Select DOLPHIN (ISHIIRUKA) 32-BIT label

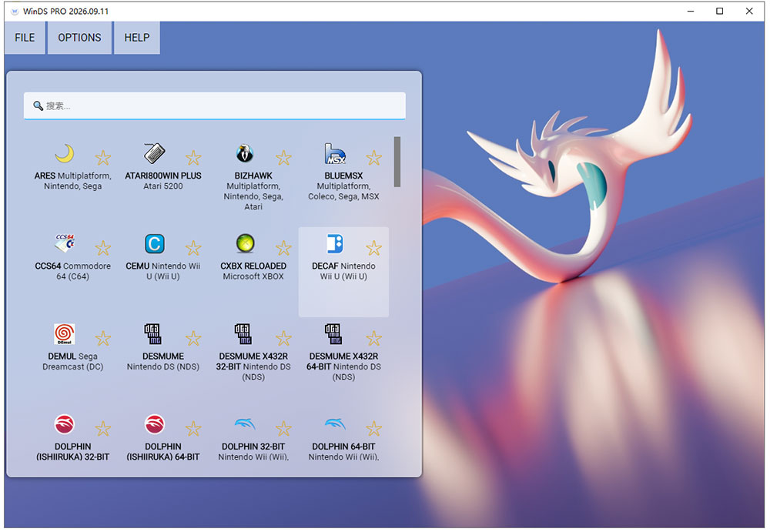[72, 452]
